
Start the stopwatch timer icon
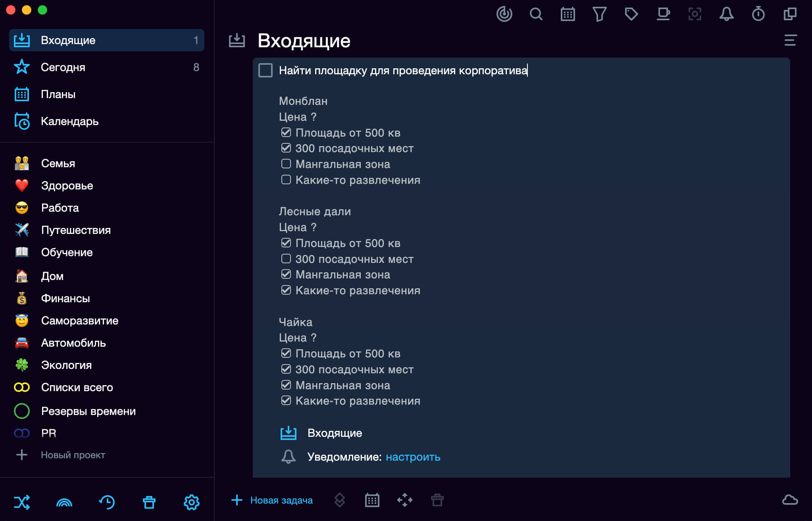[x=758, y=14]
